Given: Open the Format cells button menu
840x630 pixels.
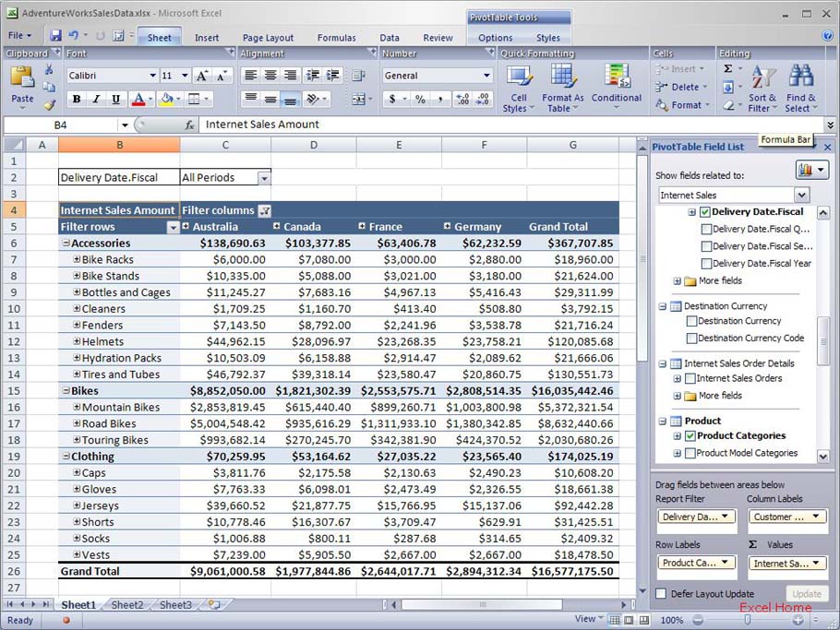Looking at the screenshot, I should coord(682,105).
